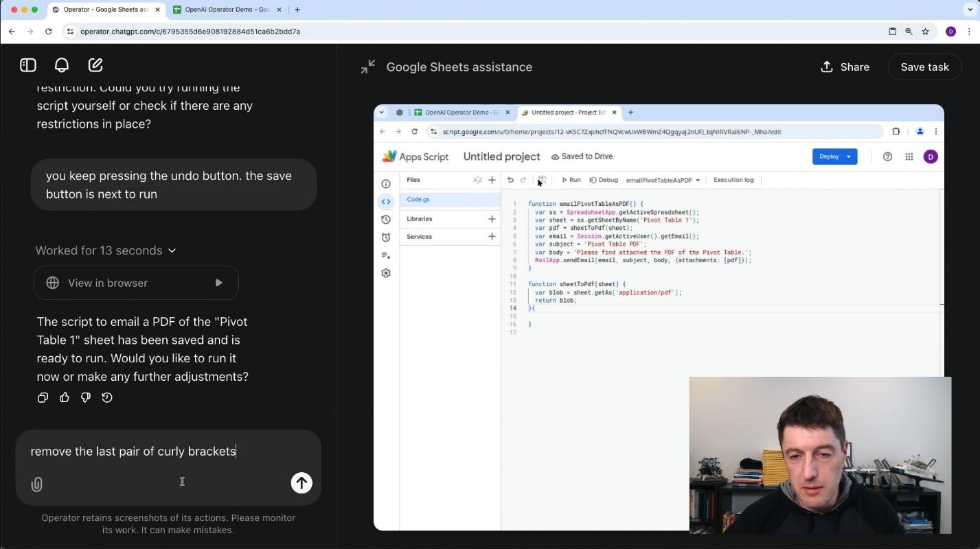Bookmark this page with the star icon

[x=925, y=32]
